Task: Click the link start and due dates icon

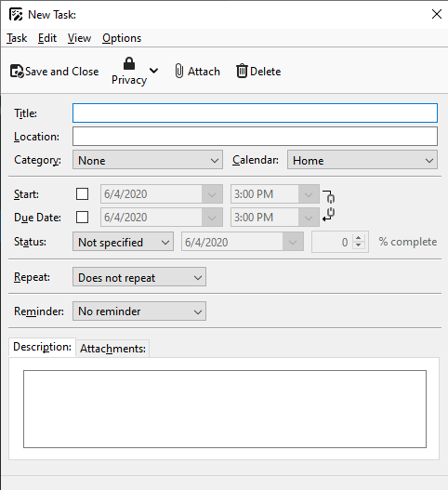Action: click(329, 205)
